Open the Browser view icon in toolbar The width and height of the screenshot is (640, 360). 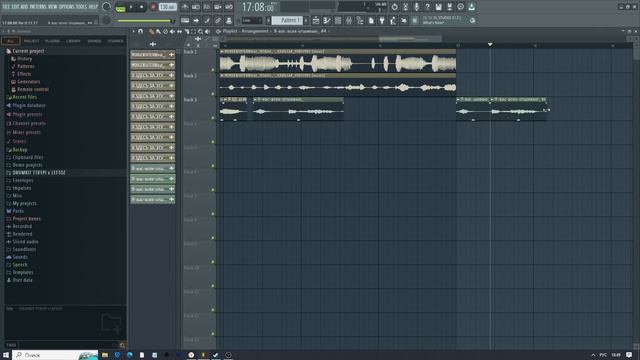(360, 20)
